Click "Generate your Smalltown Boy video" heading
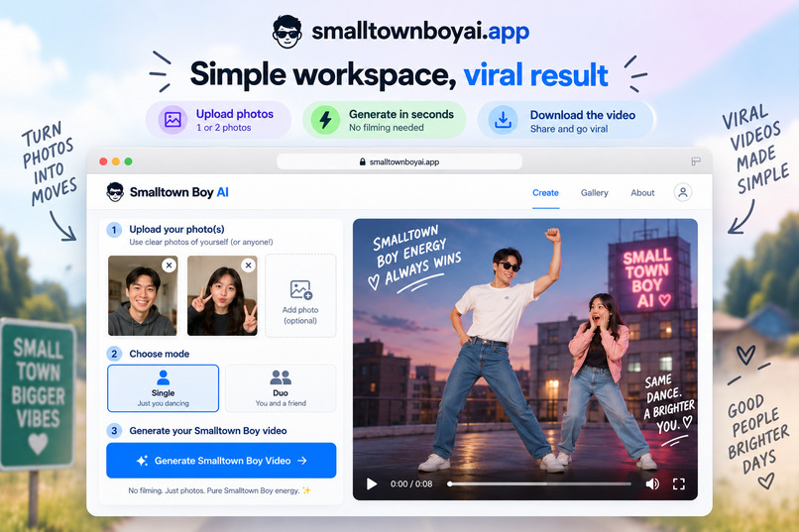Viewport: 799px width, 532px height. 208,431
